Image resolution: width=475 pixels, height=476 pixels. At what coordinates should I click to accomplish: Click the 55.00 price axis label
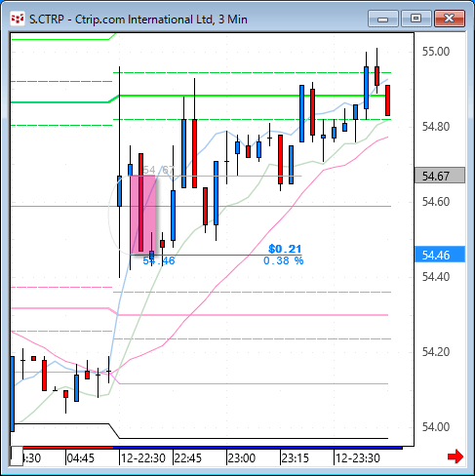(x=436, y=52)
